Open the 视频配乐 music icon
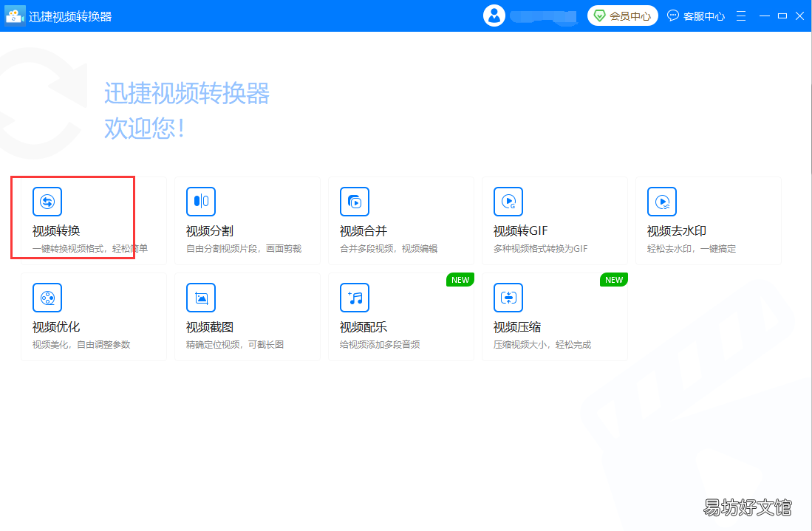812x531 pixels. (355, 298)
